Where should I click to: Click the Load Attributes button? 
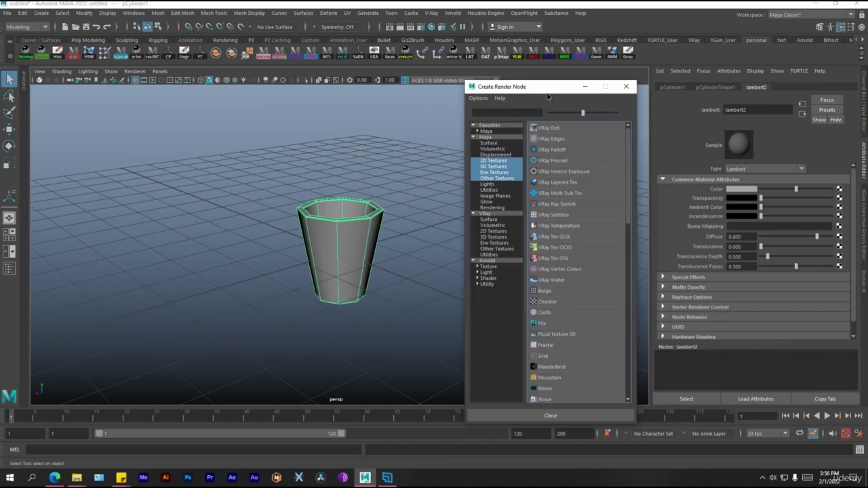pos(755,399)
